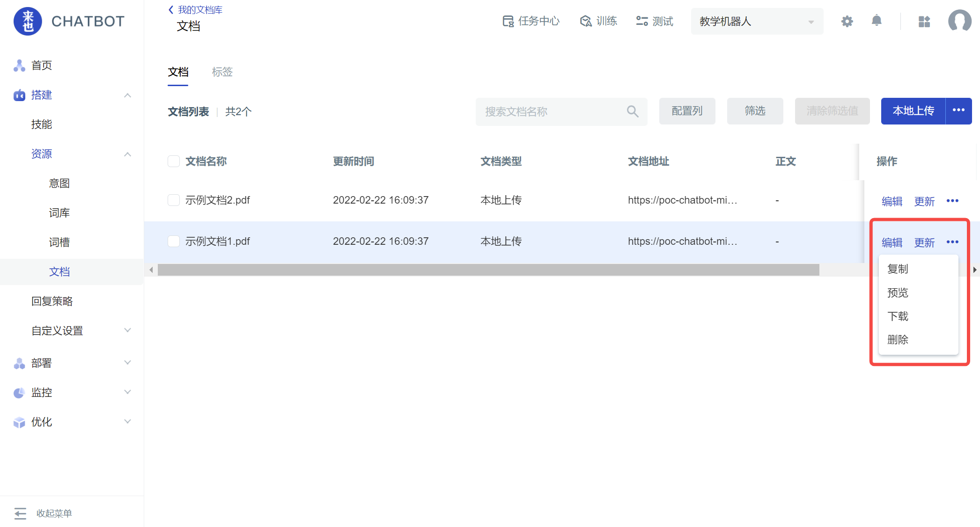The width and height of the screenshot is (980, 527).
Task: Click the 文档名称 column header
Action: coord(206,161)
